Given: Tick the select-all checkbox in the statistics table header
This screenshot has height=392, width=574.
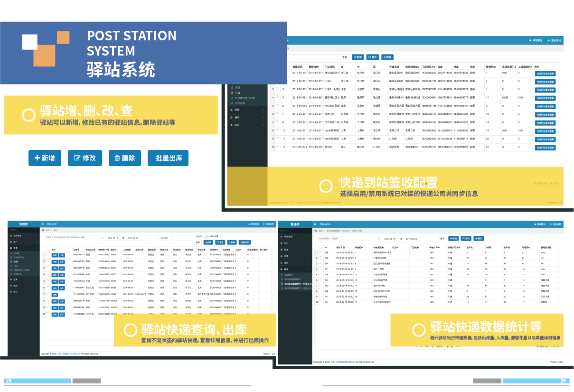Looking at the screenshot, I should click(x=320, y=247).
